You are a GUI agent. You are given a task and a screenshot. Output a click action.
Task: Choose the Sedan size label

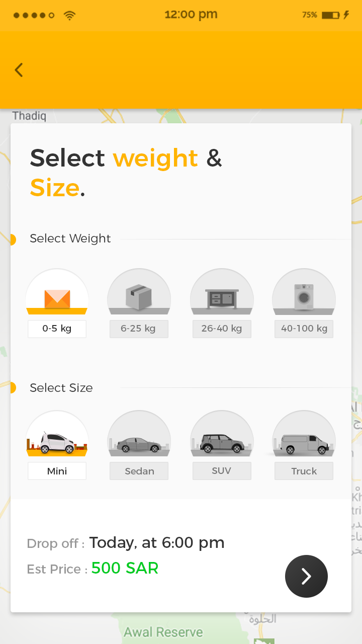(139, 471)
